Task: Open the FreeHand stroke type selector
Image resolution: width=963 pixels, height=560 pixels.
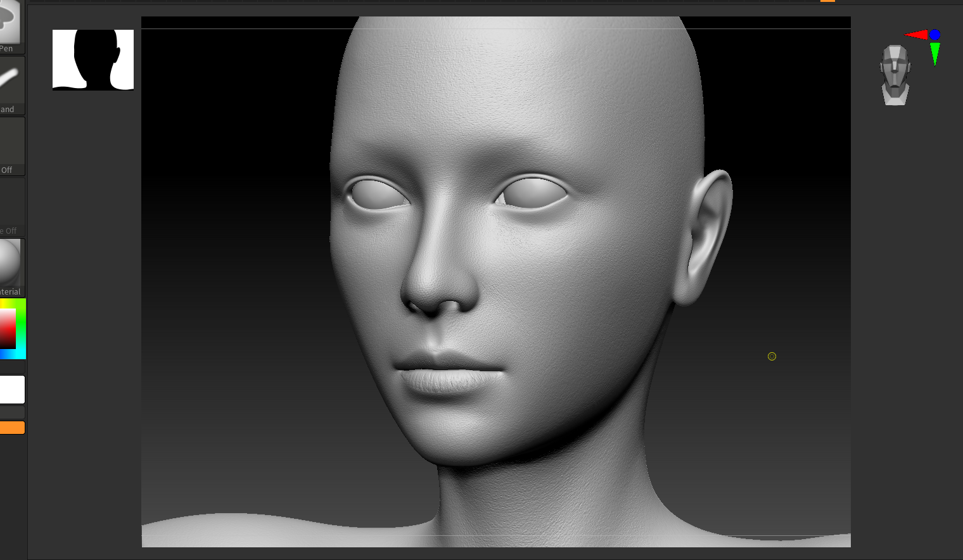Action: pos(11,86)
